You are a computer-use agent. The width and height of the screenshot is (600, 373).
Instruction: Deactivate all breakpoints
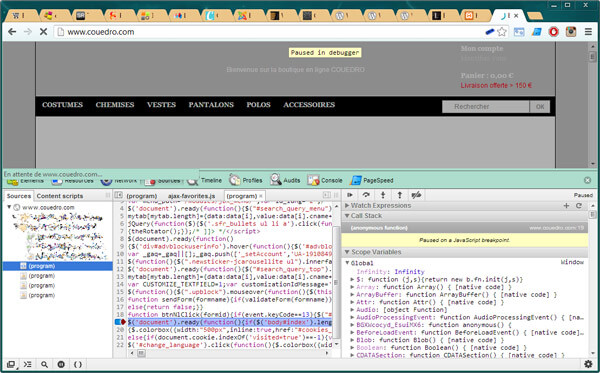pyautogui.click(x=416, y=195)
